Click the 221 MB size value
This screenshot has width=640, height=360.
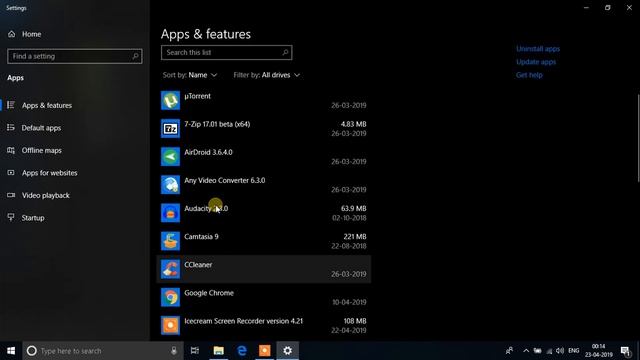[355, 237]
